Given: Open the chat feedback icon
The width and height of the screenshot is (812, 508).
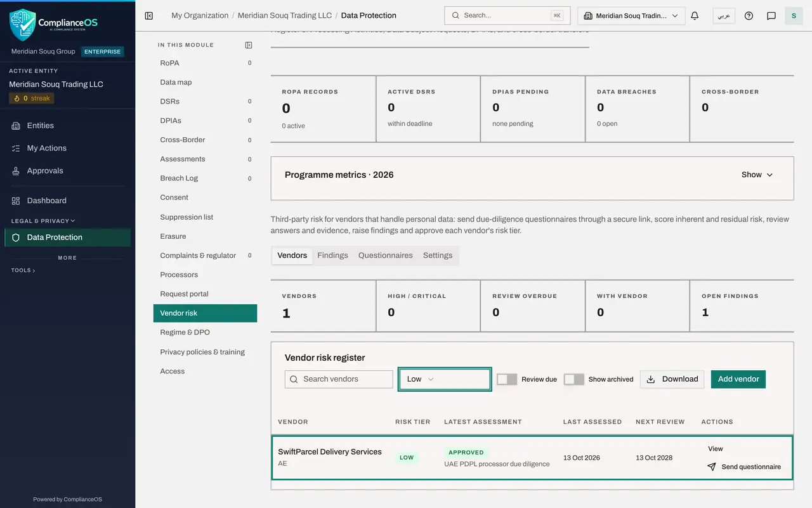Looking at the screenshot, I should [x=771, y=16].
